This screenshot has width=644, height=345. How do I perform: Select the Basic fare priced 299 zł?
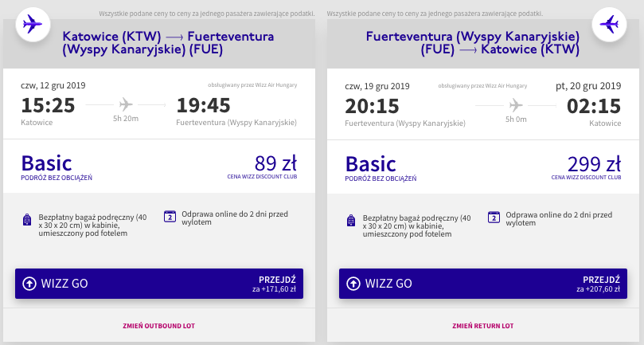[x=483, y=167]
